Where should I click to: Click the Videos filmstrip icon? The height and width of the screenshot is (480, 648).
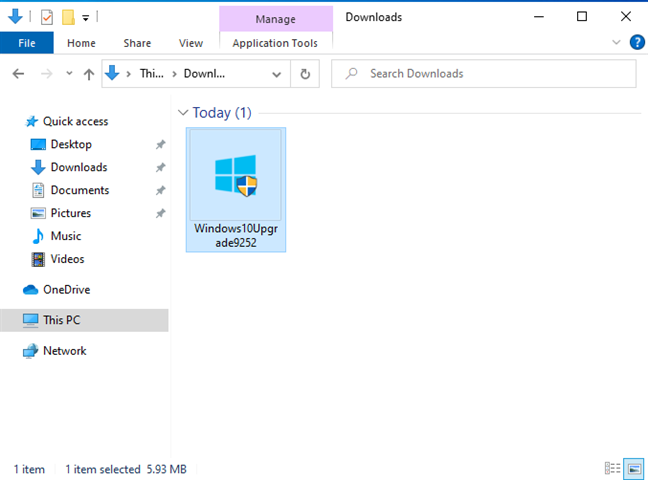(38, 259)
